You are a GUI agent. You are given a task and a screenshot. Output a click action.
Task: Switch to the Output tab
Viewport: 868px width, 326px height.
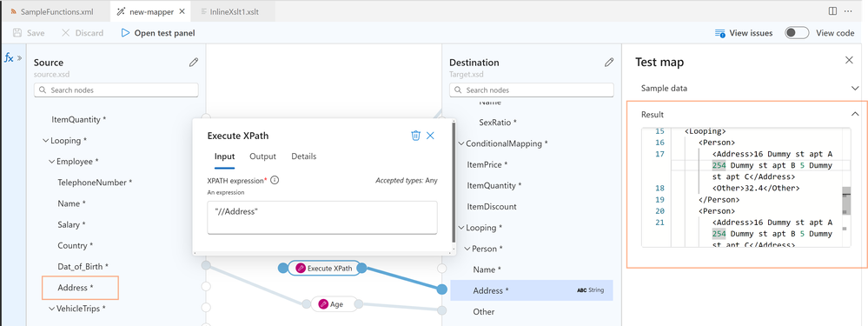263,156
